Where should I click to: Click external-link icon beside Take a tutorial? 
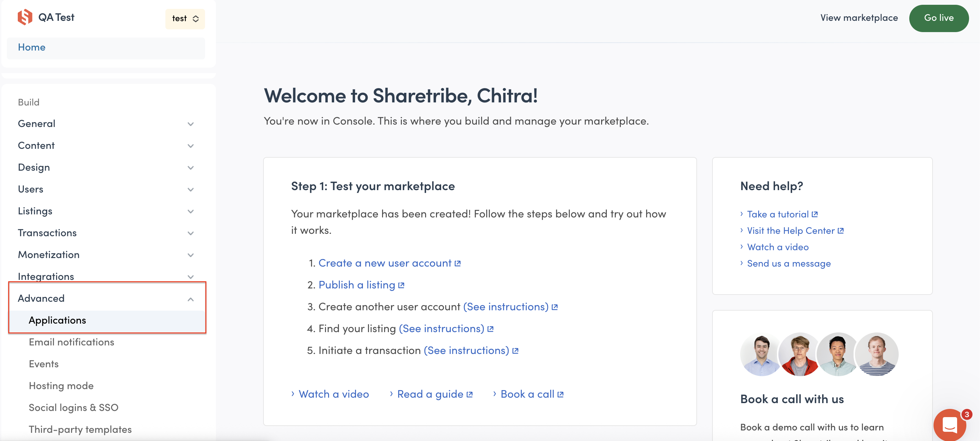(x=815, y=214)
